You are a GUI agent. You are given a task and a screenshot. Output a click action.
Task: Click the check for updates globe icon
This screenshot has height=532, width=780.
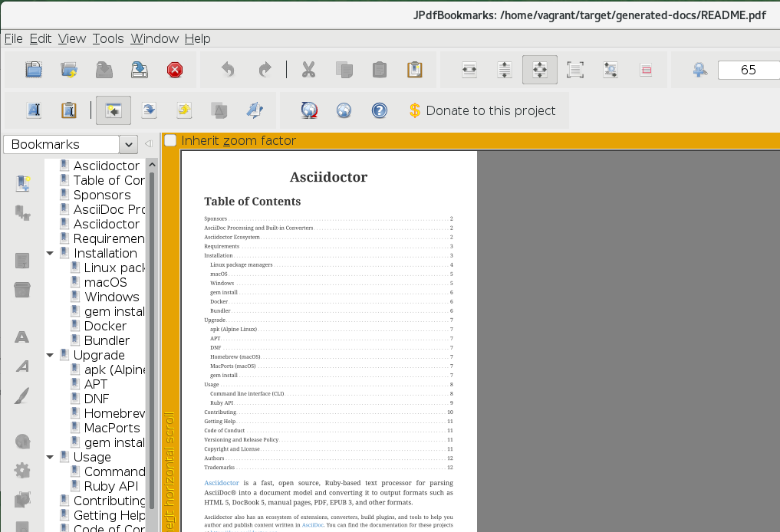click(x=309, y=110)
